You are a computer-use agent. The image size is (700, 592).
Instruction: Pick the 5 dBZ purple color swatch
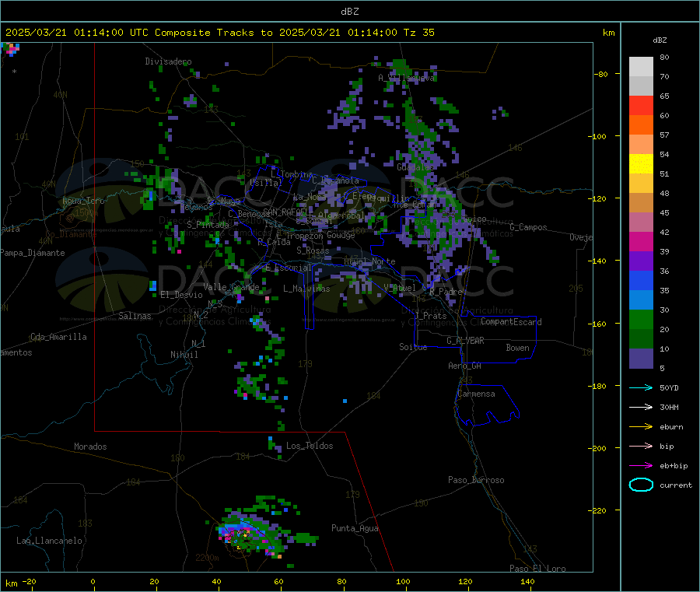(x=641, y=359)
